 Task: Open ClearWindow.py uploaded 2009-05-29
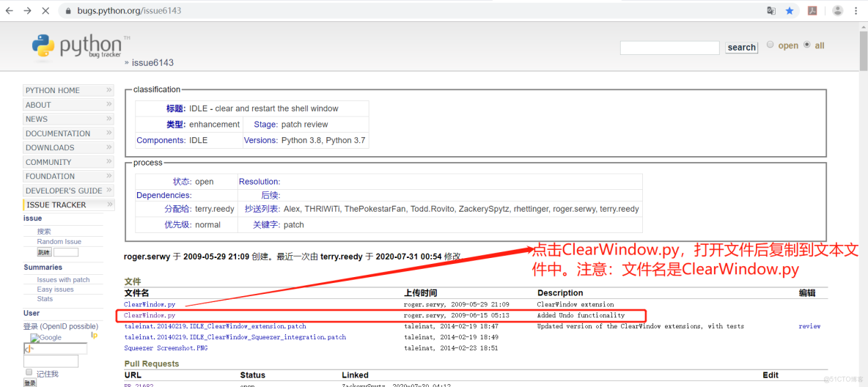click(x=150, y=304)
